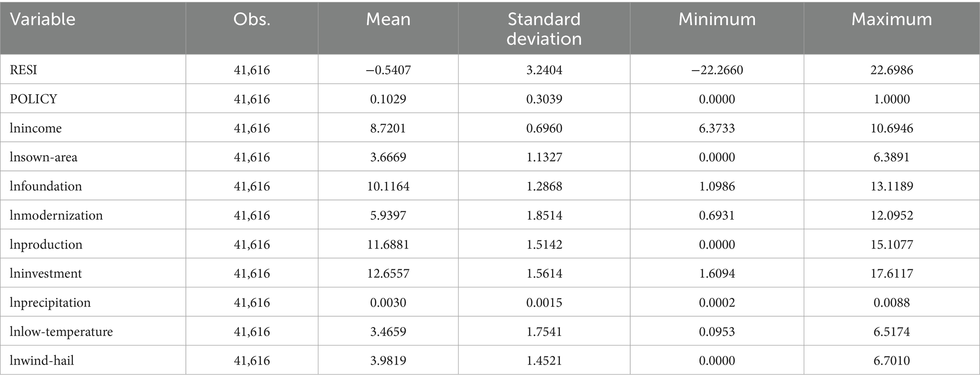
Task: Select the Minimum column header
Action: click(x=717, y=19)
